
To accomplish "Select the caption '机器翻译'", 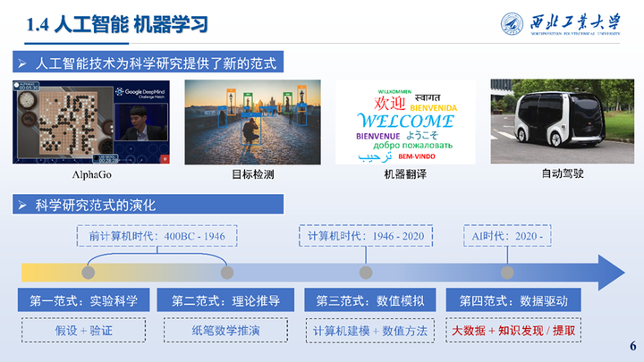I will 405,174.
